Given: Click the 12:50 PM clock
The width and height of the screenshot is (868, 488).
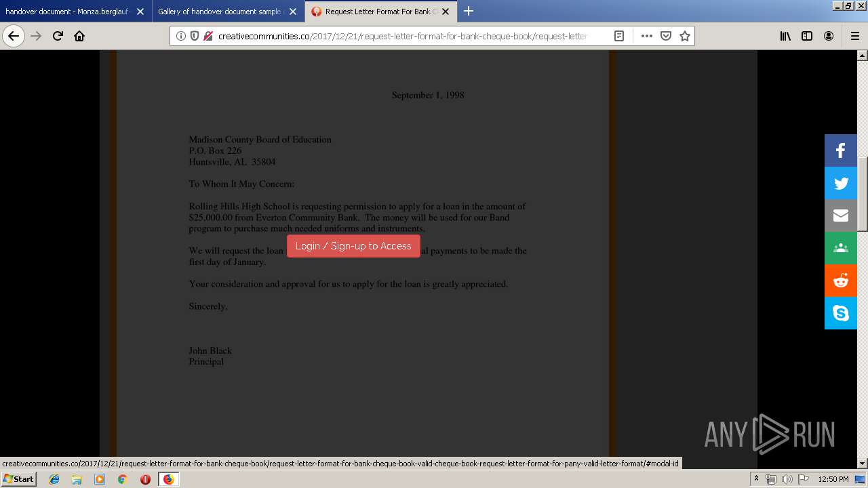Looking at the screenshot, I should tap(833, 479).
